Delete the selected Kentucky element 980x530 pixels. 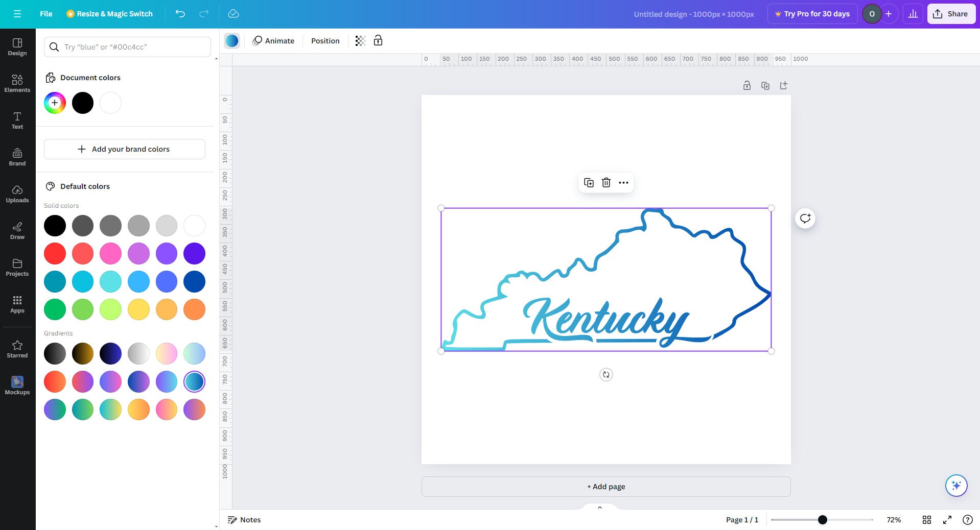tap(606, 182)
